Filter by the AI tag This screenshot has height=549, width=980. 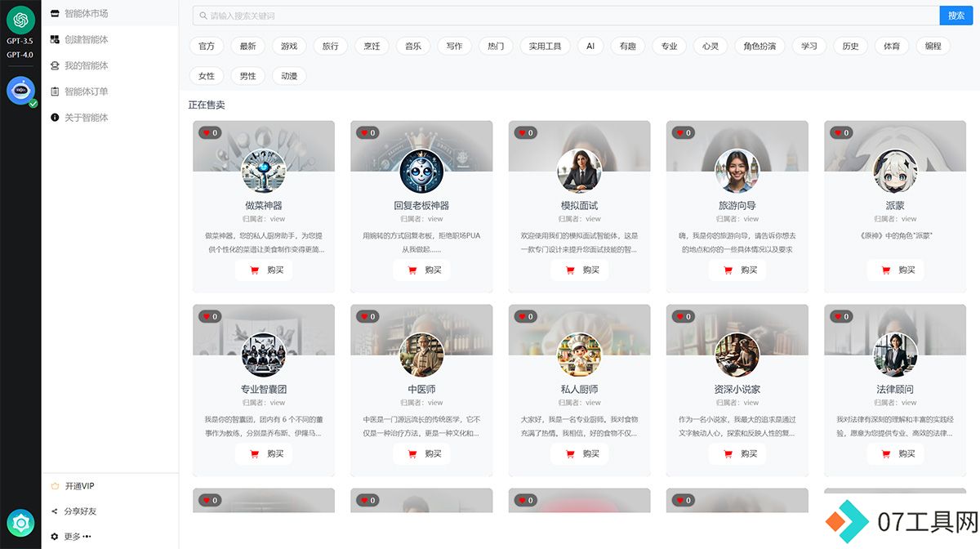(590, 47)
